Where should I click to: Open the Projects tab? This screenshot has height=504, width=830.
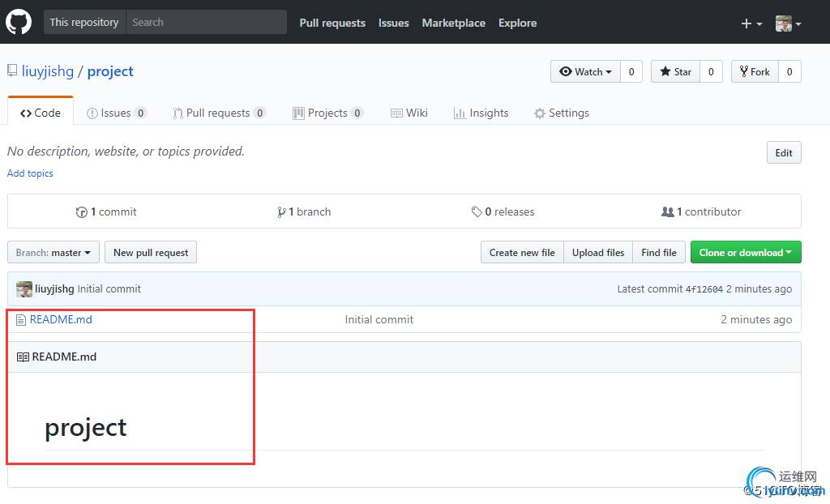[327, 113]
